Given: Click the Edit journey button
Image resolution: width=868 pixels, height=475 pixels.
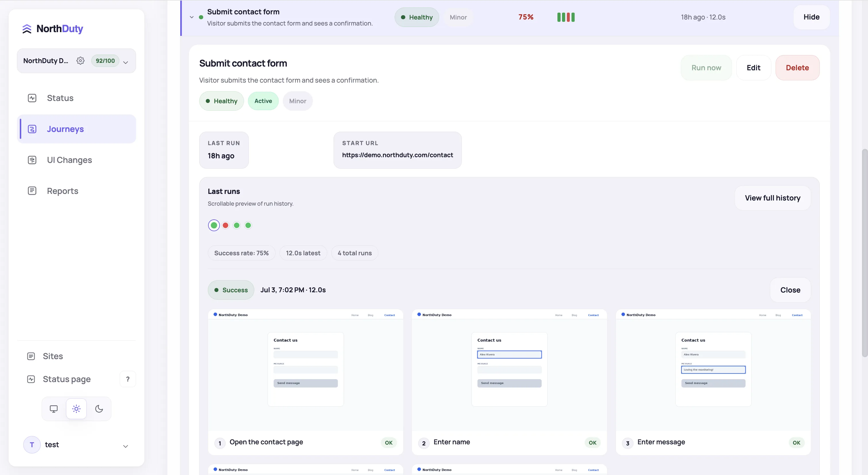Looking at the screenshot, I should click(753, 68).
